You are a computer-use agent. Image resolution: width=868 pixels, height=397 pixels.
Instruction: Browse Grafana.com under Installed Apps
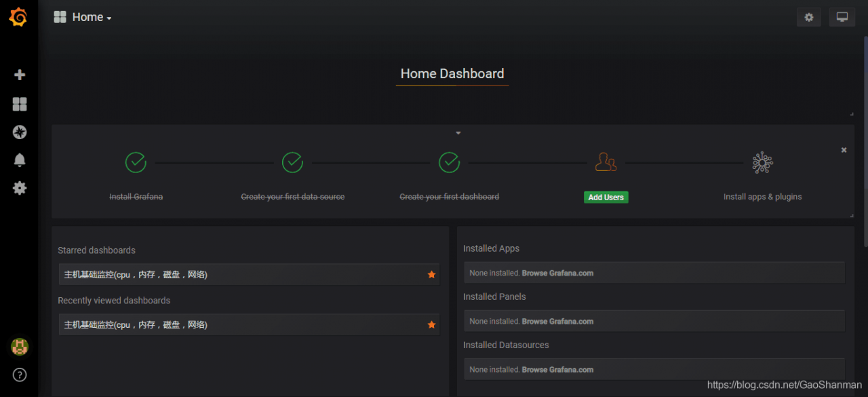pos(557,273)
